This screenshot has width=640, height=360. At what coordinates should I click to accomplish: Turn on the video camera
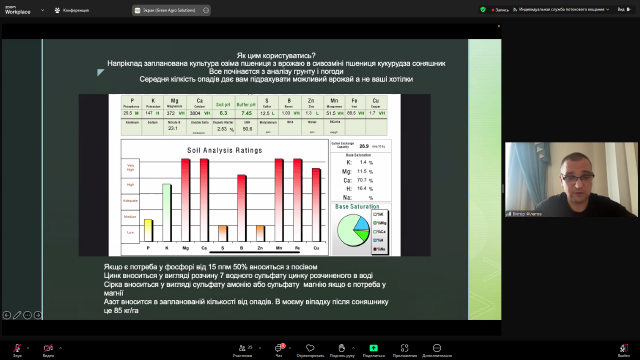[48, 350]
